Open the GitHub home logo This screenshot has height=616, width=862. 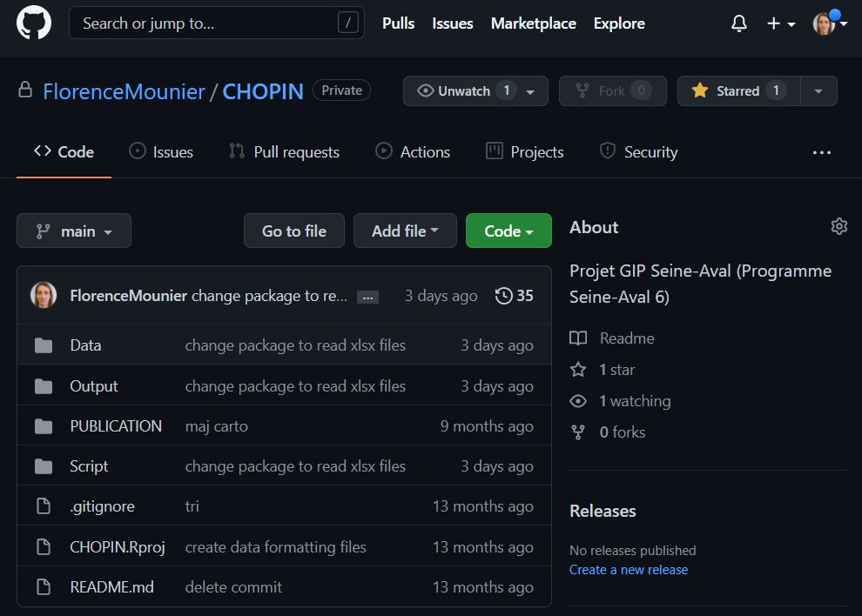(34, 23)
